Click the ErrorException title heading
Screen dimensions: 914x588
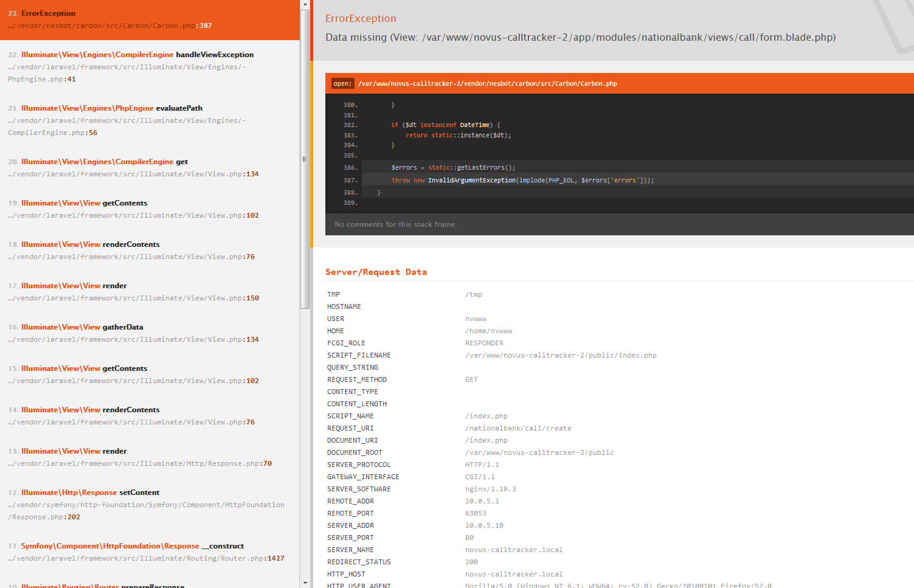pyautogui.click(x=361, y=18)
